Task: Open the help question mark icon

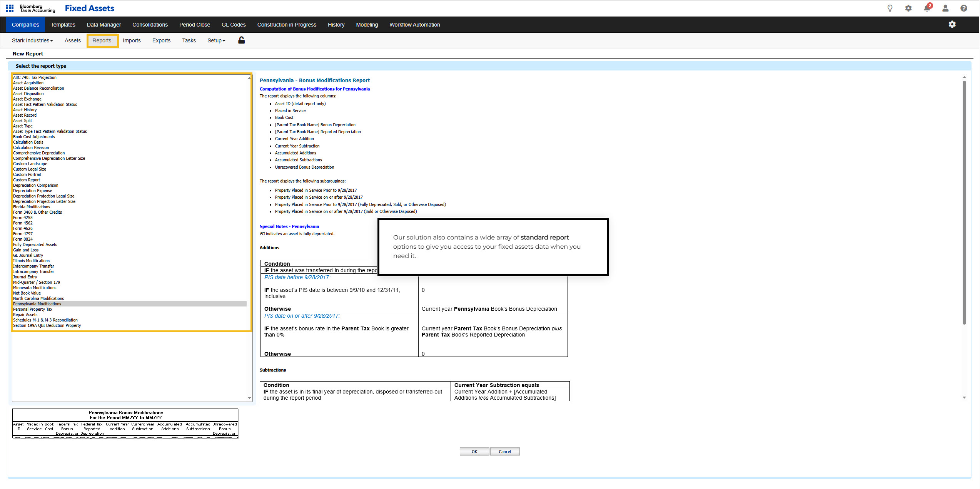Action: (x=963, y=8)
